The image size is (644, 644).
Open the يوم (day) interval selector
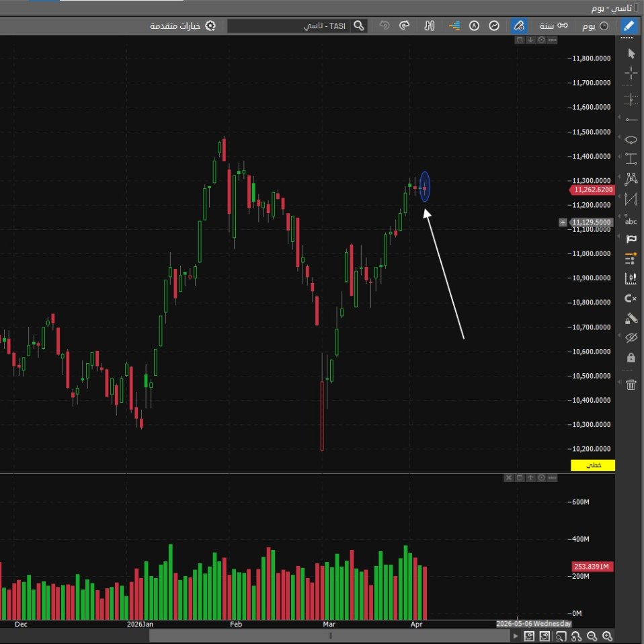click(595, 26)
